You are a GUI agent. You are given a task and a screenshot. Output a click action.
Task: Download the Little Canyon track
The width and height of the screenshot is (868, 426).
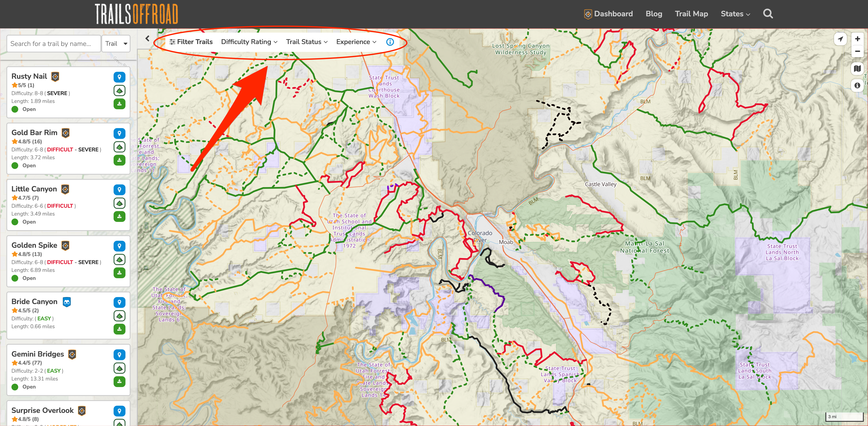pyautogui.click(x=119, y=216)
